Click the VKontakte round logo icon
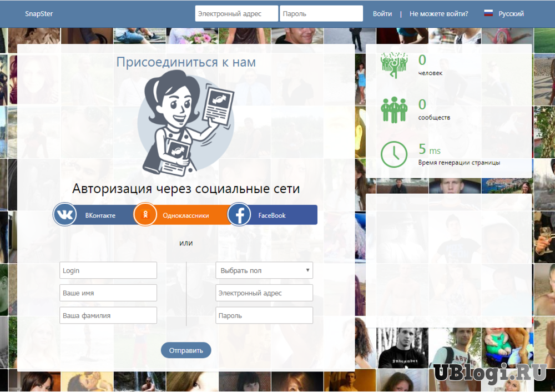555x392 pixels. (65, 215)
